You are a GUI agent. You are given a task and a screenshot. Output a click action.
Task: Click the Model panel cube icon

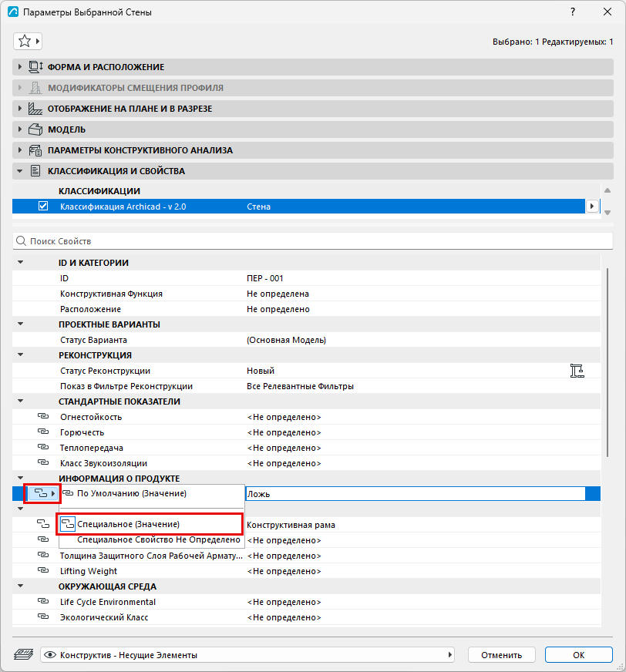(x=35, y=129)
